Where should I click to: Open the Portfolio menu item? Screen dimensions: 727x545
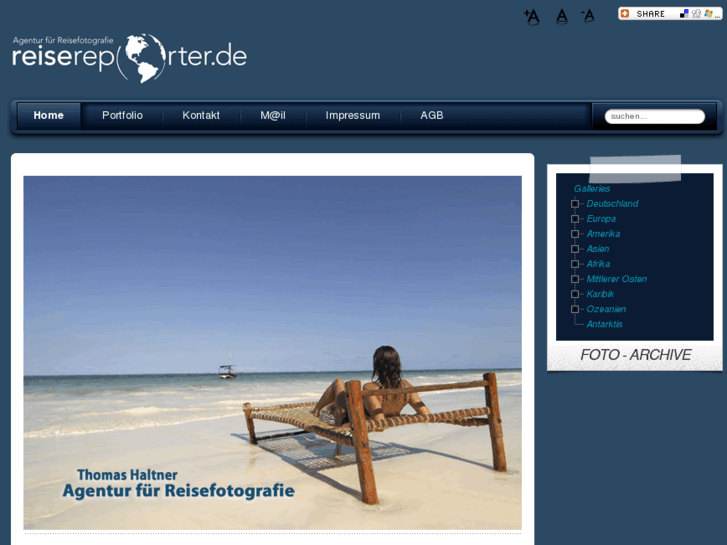point(122,115)
